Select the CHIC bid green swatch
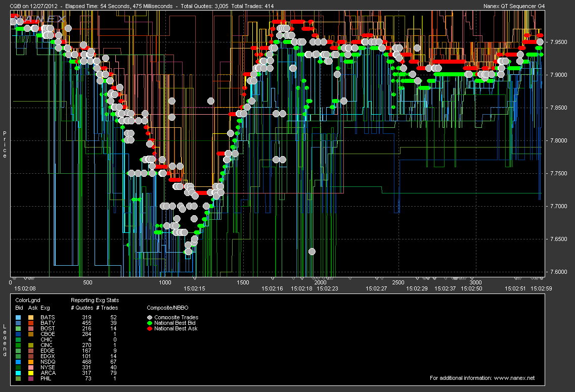Image resolution: width=575 pixels, height=392 pixels. [x=18, y=339]
